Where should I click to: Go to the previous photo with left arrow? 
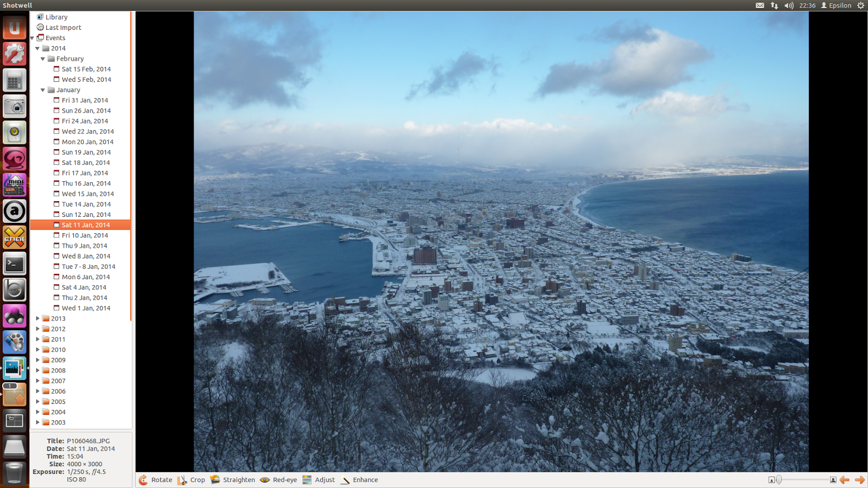[x=845, y=480]
